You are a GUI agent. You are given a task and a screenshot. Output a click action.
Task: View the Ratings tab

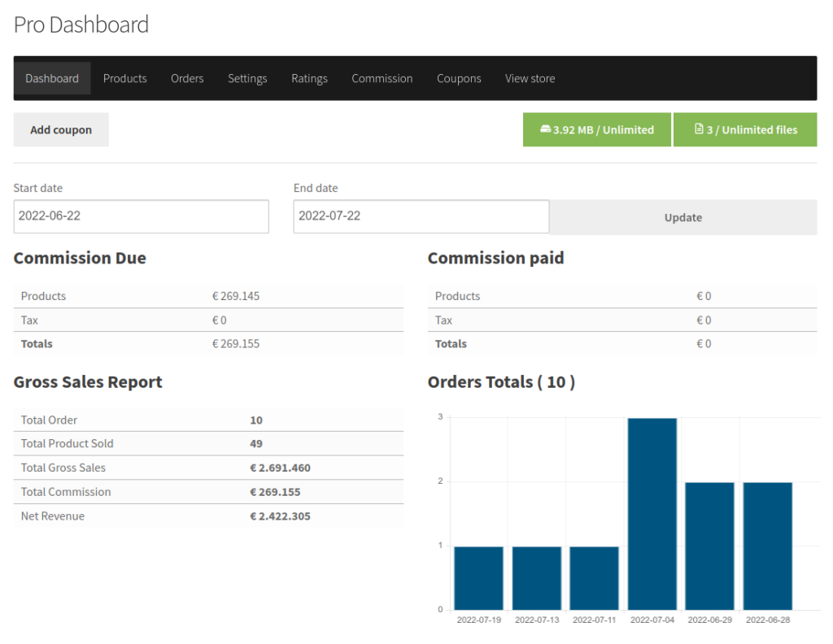coord(309,78)
